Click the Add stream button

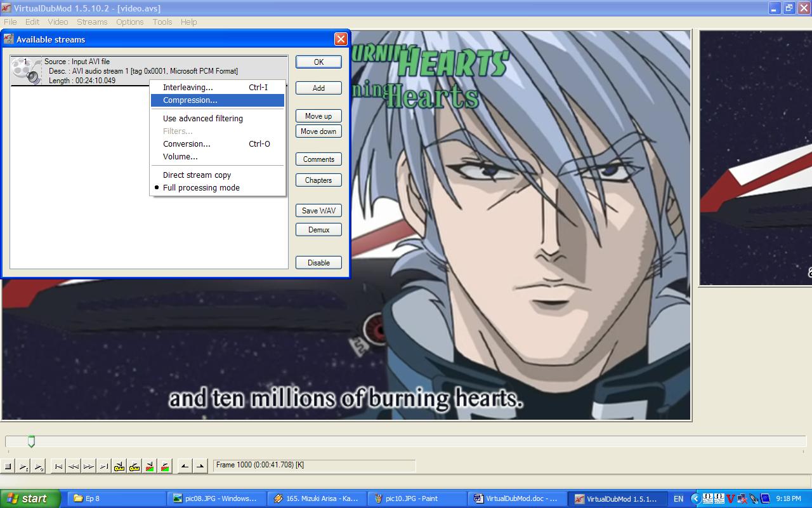(x=318, y=88)
